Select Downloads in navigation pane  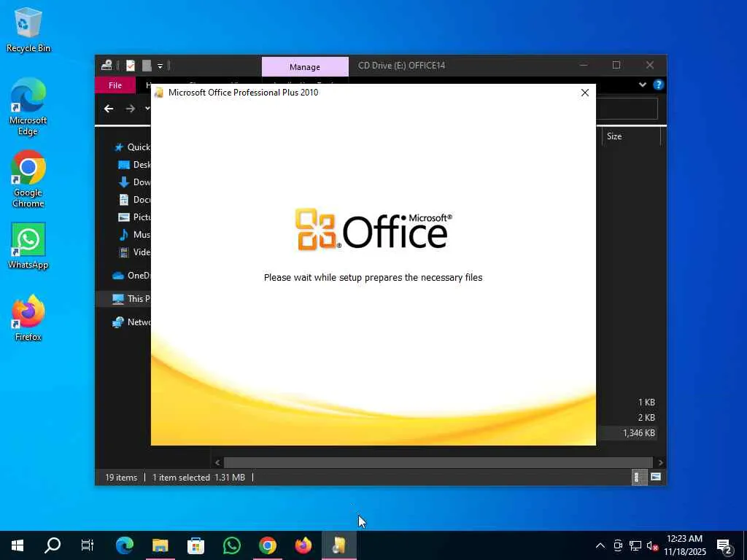tap(134, 182)
